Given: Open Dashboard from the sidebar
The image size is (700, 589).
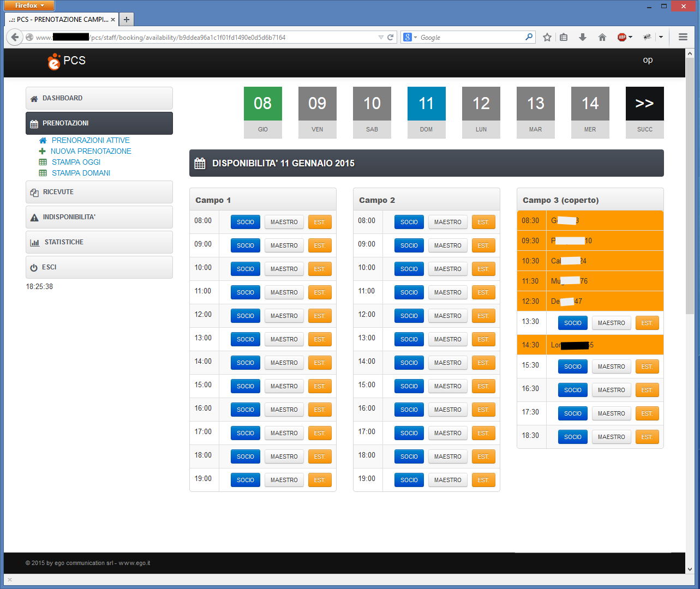Looking at the screenshot, I should 99,98.
